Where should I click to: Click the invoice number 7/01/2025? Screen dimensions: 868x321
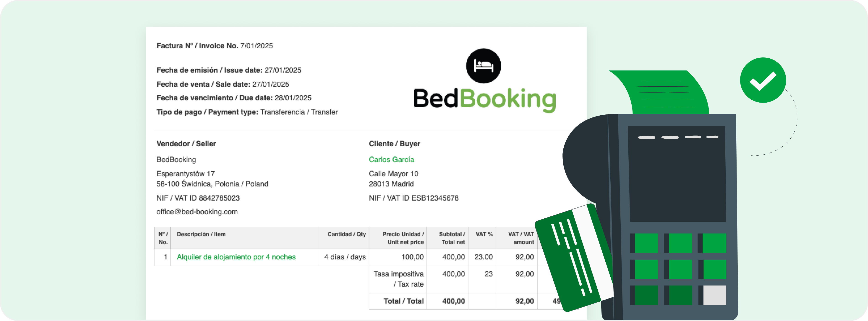256,46
